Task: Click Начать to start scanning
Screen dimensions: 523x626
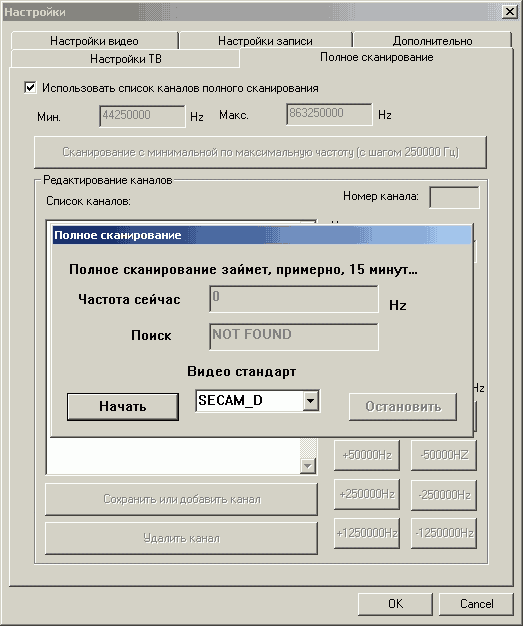Action: (x=123, y=406)
